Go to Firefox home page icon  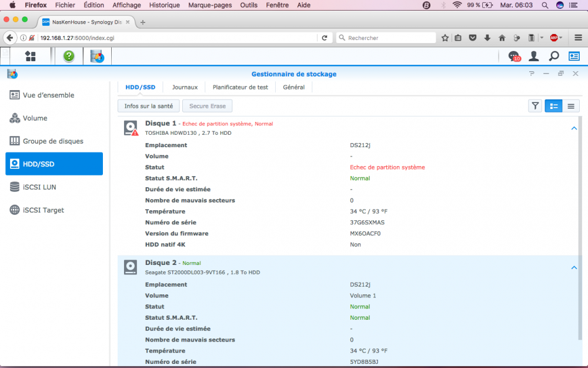tap(502, 38)
